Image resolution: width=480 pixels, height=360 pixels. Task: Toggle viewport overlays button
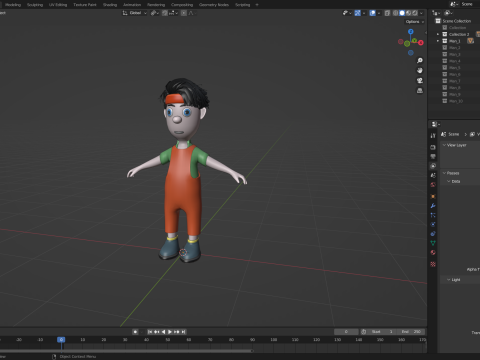(373, 13)
